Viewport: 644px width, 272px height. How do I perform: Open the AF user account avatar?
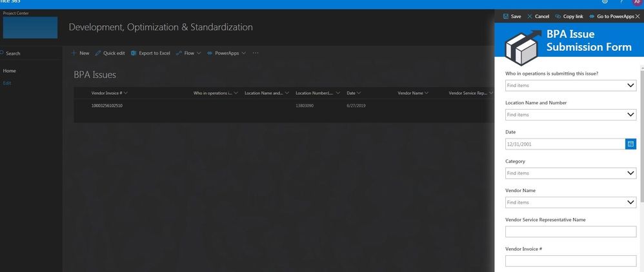637,2
